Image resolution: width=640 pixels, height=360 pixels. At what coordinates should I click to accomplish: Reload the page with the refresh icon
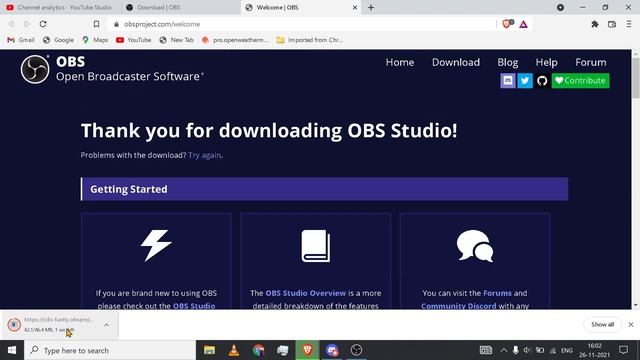pos(43,24)
